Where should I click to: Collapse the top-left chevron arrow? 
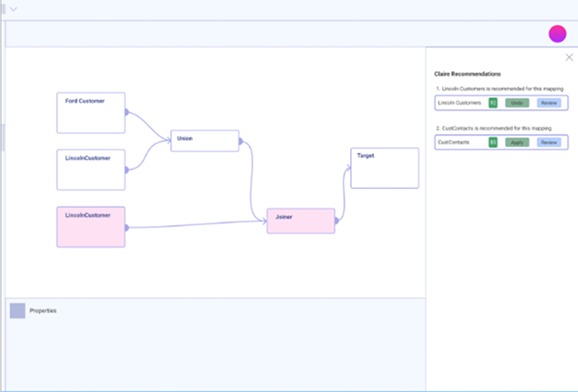click(x=13, y=9)
